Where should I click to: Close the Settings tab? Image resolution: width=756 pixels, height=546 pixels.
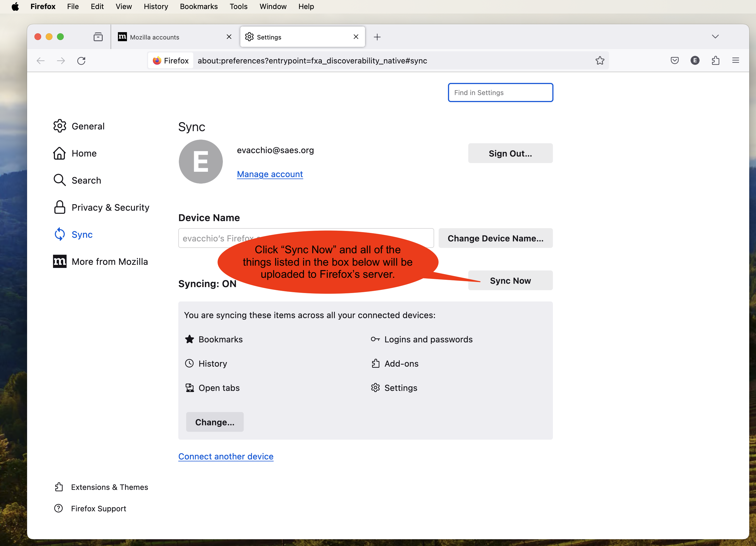coord(356,37)
